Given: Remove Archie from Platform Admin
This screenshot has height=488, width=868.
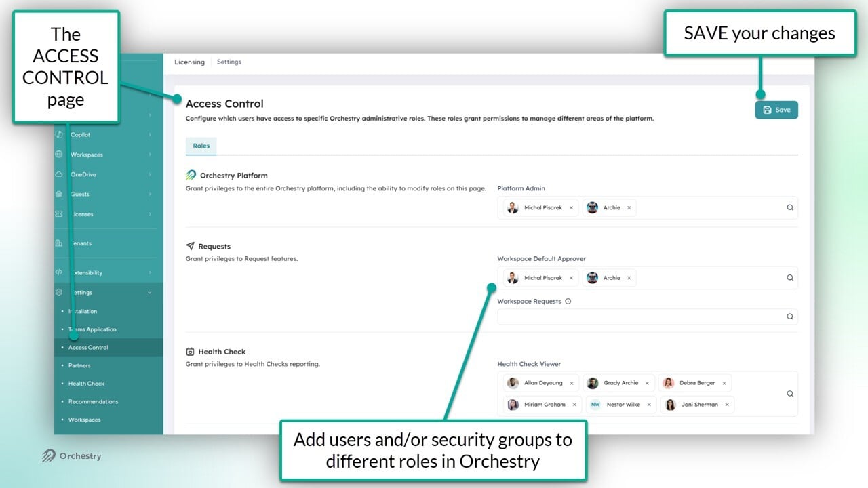Looking at the screenshot, I should pos(629,208).
